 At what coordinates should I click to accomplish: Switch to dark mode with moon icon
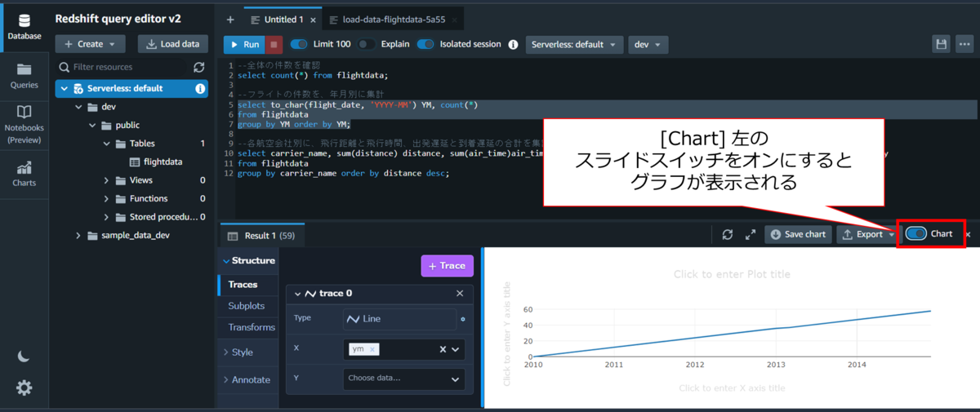[24, 357]
